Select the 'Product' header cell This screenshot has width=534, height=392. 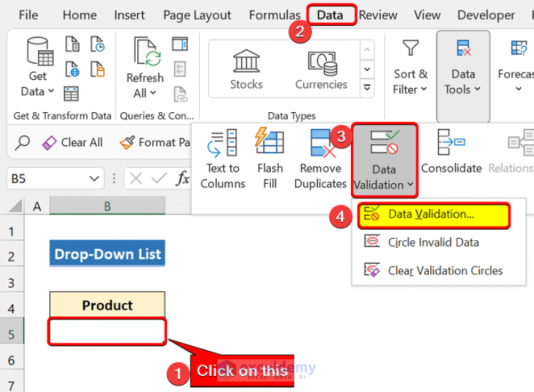(107, 305)
